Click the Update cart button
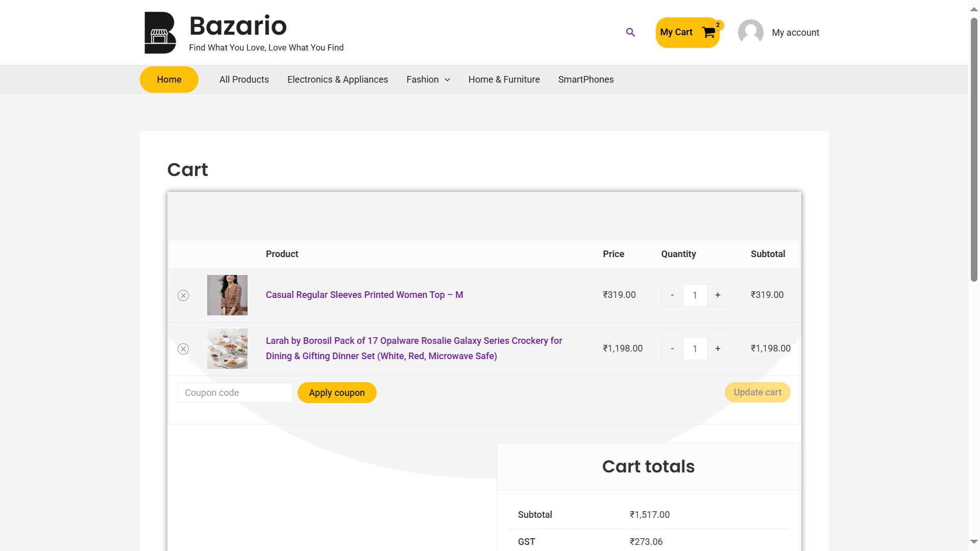 (757, 392)
